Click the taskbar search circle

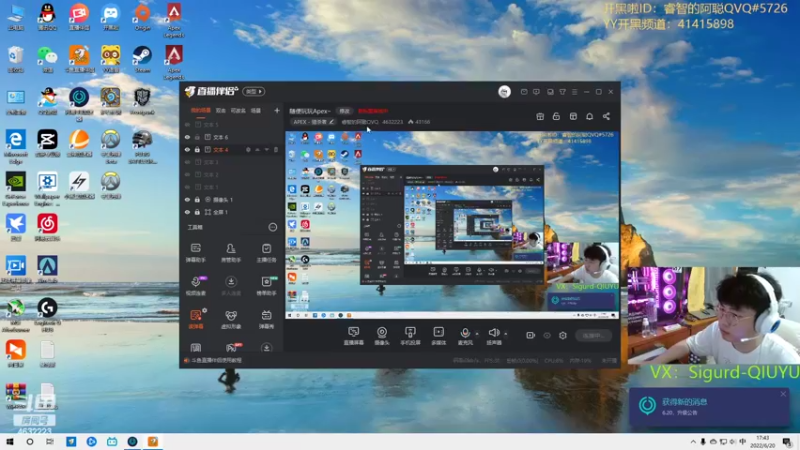tap(30, 442)
